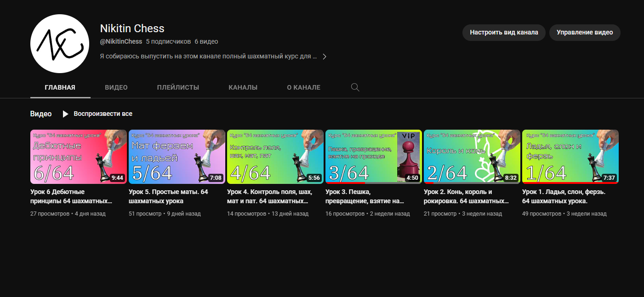Open title Урок 6 Дебютные принципы

(x=71, y=196)
